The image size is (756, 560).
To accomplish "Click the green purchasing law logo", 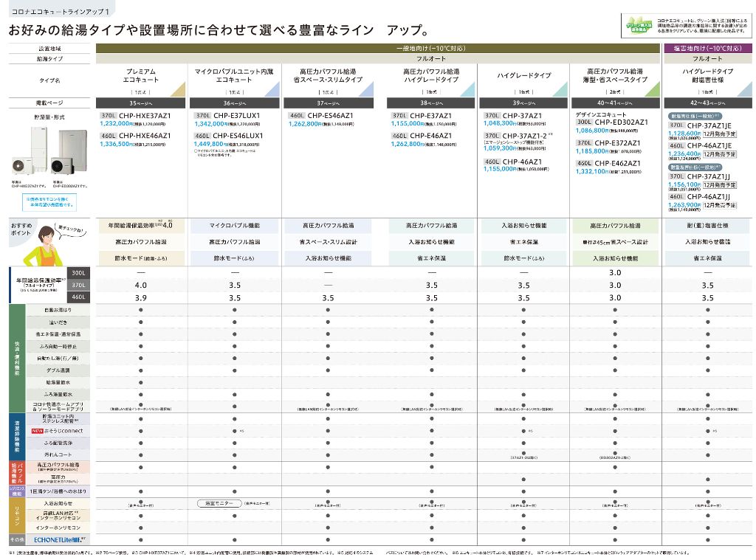I will coord(639,26).
